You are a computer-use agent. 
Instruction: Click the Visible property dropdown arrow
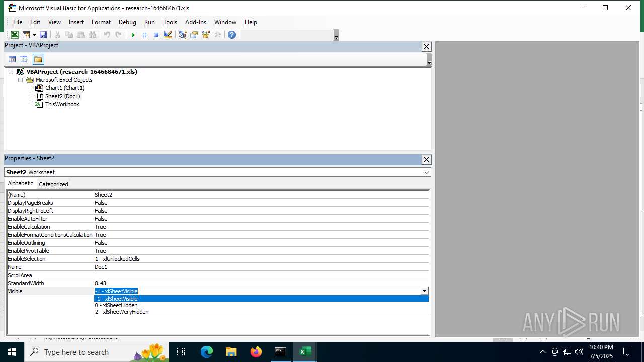pos(424,291)
